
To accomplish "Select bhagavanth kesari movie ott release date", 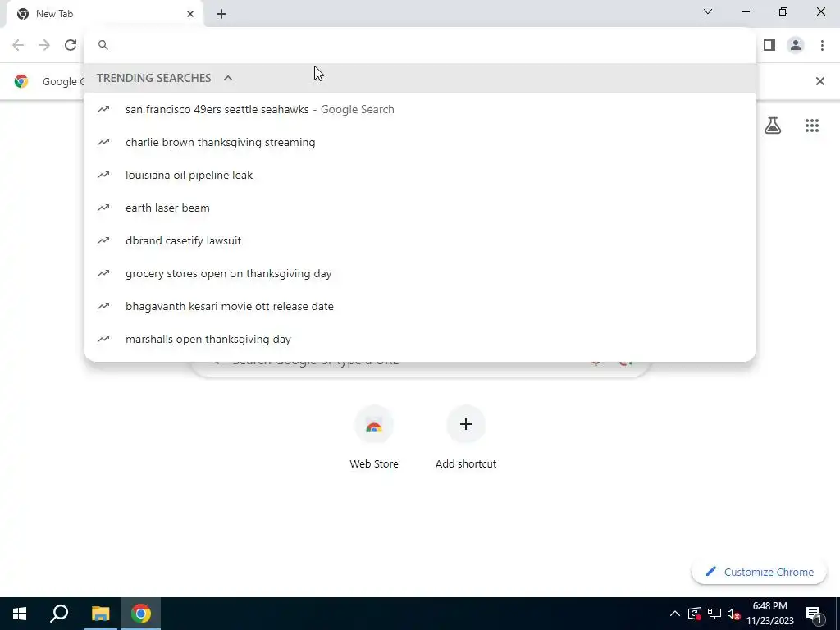I will [420, 306].
